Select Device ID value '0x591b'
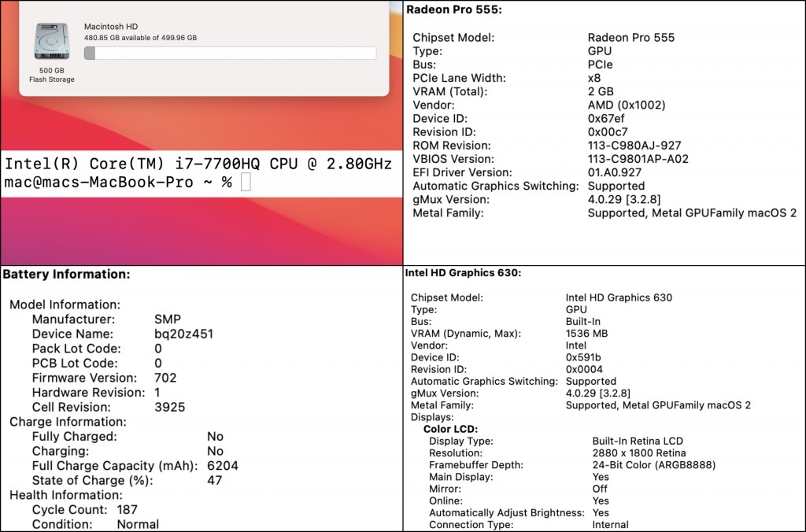 583,357
